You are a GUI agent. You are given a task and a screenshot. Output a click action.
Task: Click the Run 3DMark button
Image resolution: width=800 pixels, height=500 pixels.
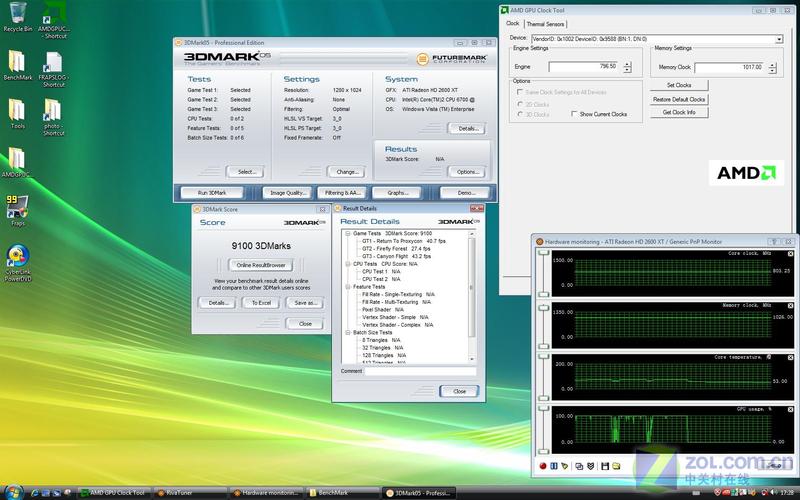[212, 193]
